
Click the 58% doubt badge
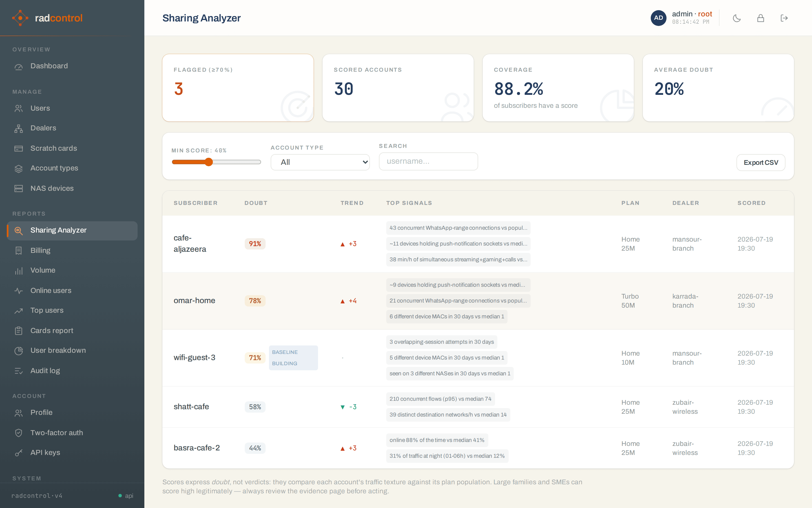point(255,407)
